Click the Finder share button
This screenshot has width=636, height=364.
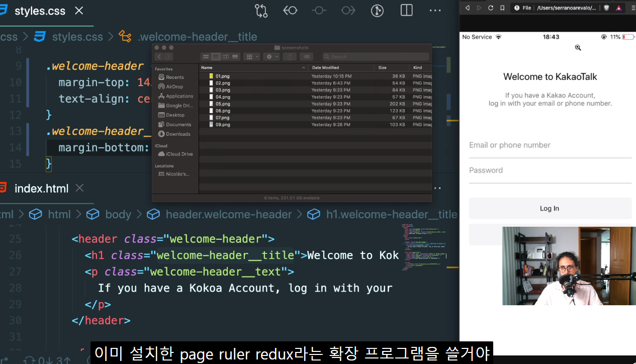(290, 57)
